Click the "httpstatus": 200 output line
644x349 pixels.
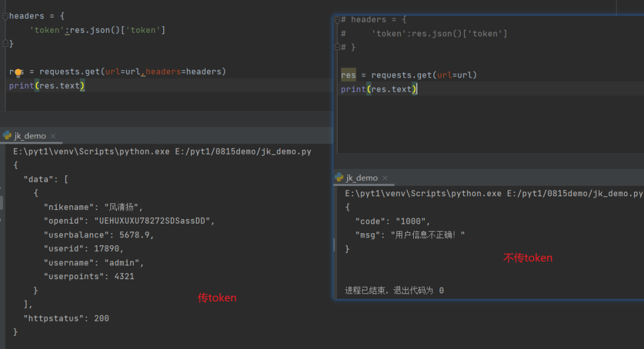click(x=67, y=318)
